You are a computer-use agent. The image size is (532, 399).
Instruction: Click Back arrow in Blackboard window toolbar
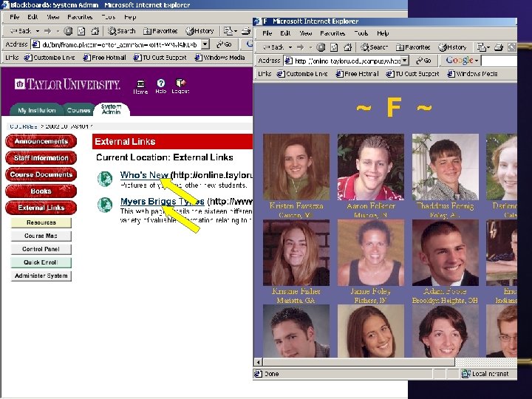[x=21, y=31]
